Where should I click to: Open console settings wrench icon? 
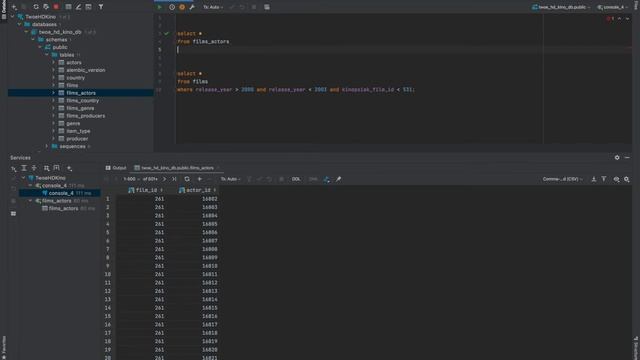coord(192,7)
